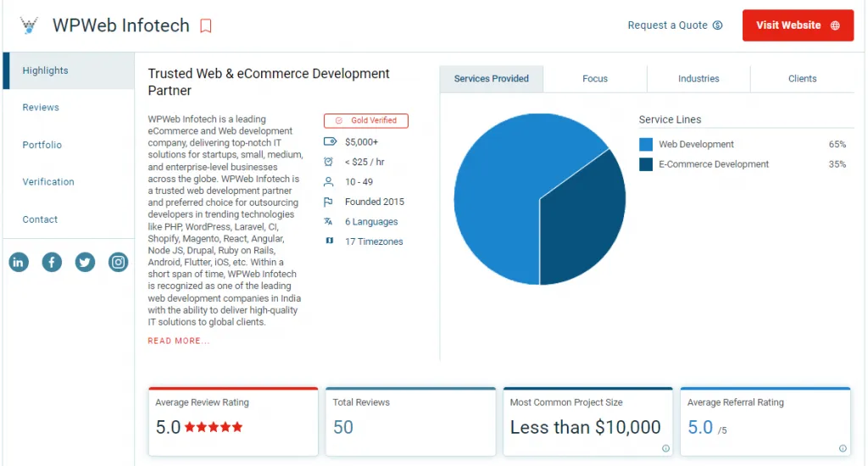
Task: Click the 35% value in Service Lines
Action: [837, 164]
